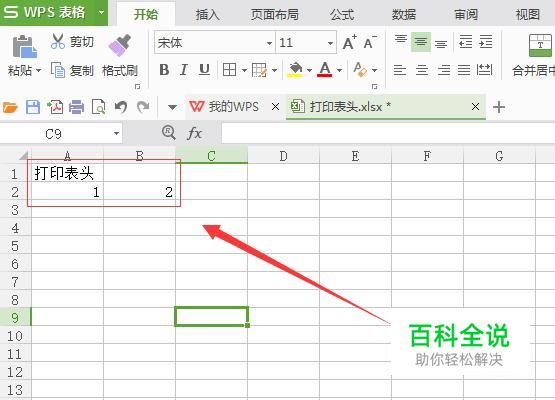This screenshot has width=555, height=400.
Task: Decrease font size with A- icon
Action: 370,42
